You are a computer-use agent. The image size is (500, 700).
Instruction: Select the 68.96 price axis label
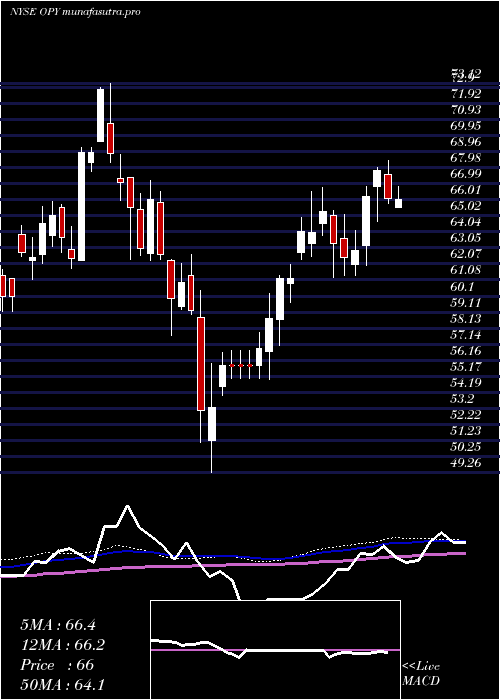pos(466,142)
